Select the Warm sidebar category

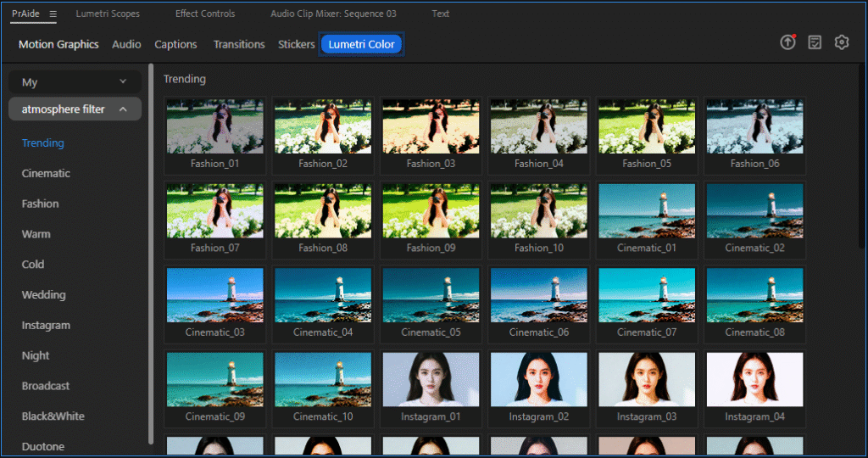pos(36,234)
